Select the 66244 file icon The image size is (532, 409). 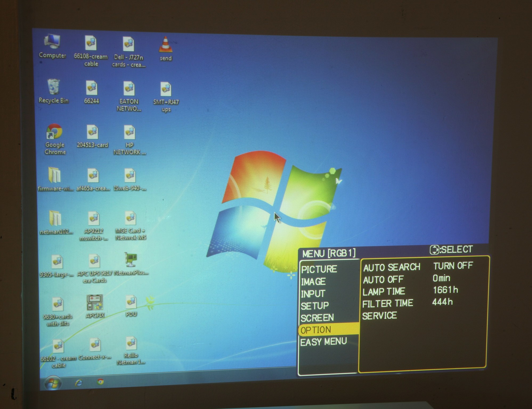point(91,92)
